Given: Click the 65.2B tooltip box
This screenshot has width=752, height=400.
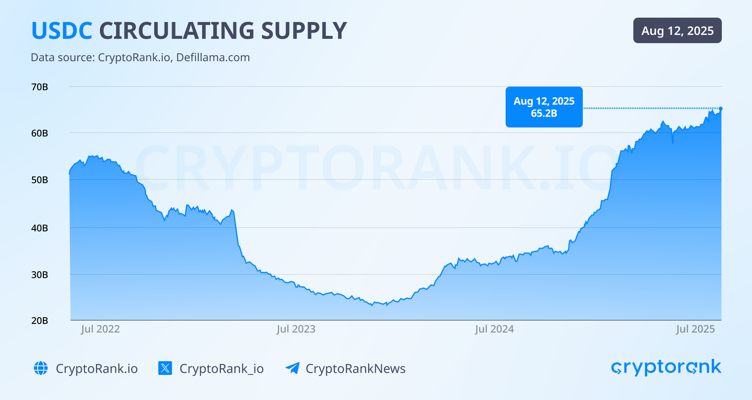Looking at the screenshot, I should pos(543,108).
